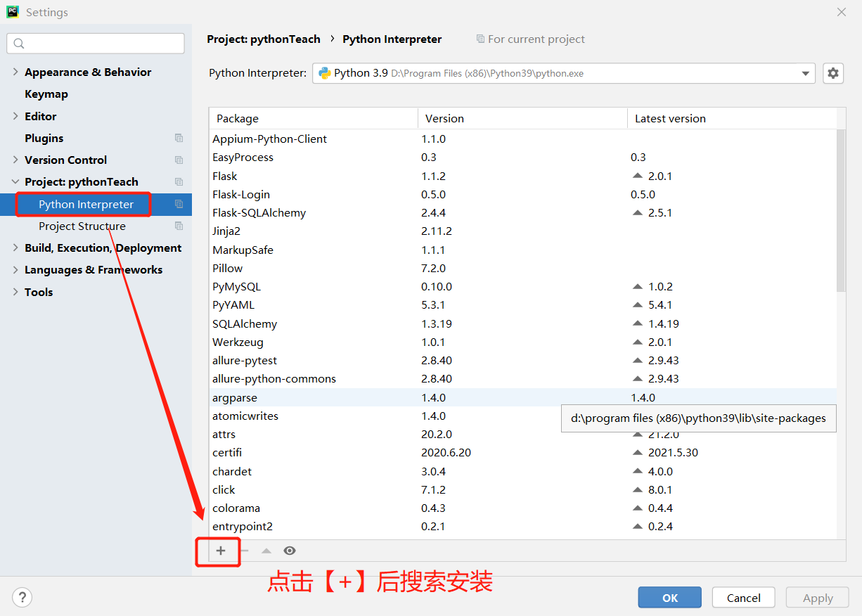Select the SQLAlchemy package row
862x616 pixels.
coord(523,323)
